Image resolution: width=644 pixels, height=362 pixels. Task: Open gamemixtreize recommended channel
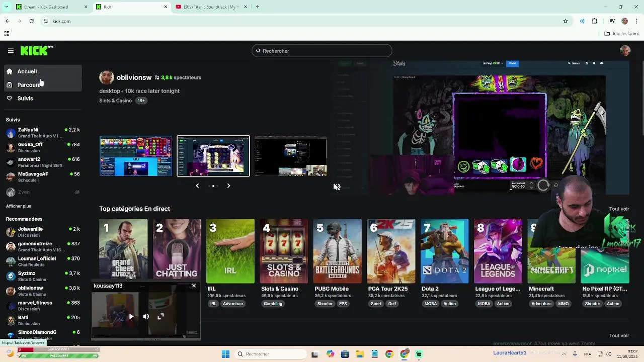(x=43, y=247)
